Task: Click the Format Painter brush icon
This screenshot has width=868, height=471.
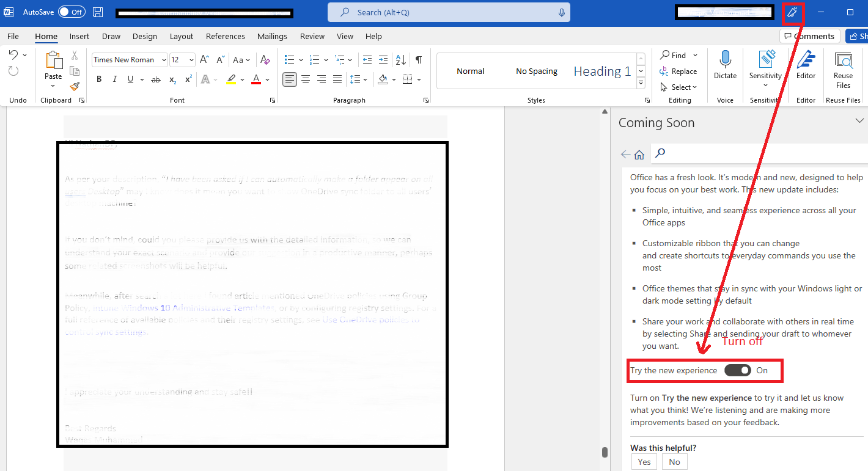Action: click(x=75, y=87)
